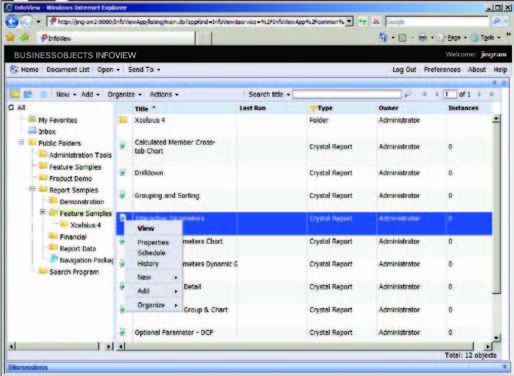Select the My Favorites tree item

coord(58,120)
